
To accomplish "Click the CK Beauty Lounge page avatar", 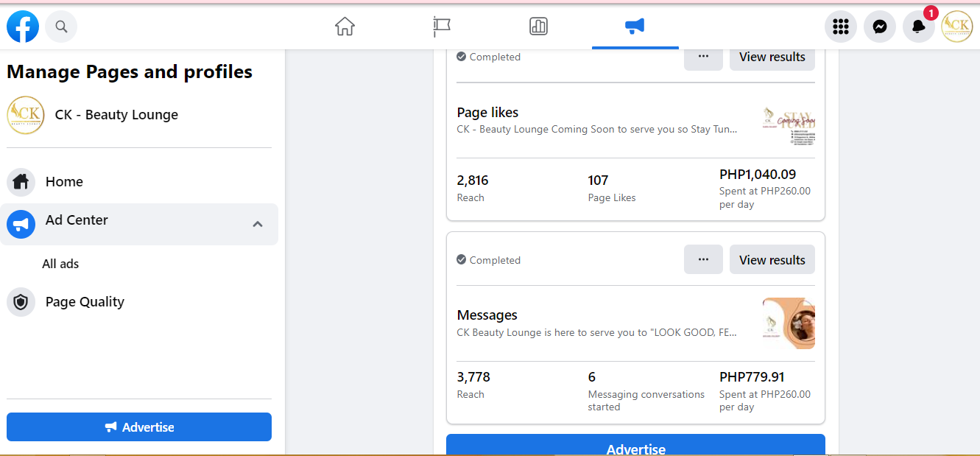I will pos(26,115).
